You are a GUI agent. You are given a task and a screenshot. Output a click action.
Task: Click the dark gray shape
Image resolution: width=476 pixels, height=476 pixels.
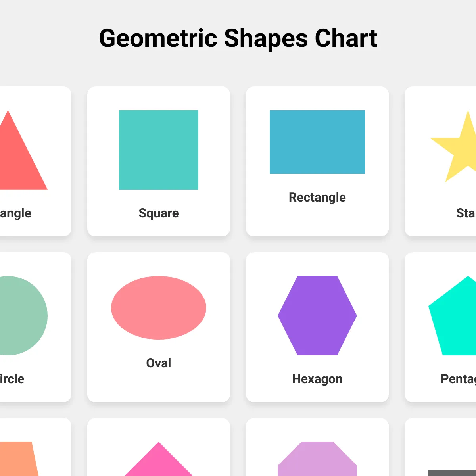(452, 473)
